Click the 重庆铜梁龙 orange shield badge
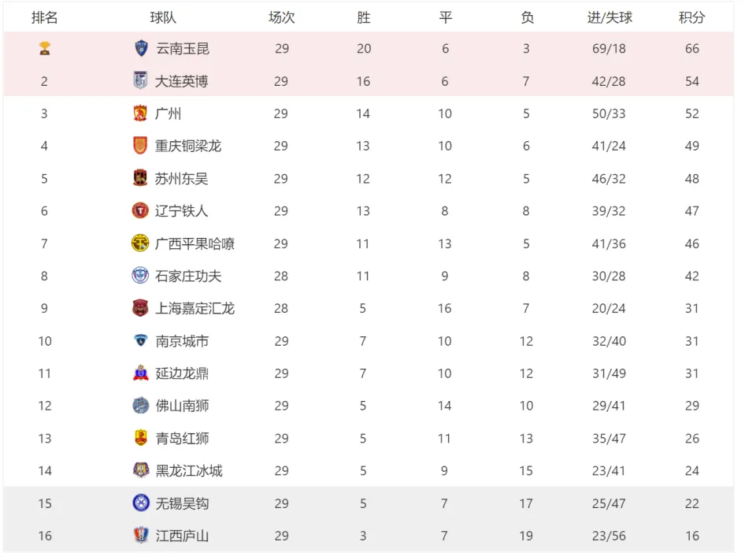This screenshot has height=553, width=756. point(140,146)
